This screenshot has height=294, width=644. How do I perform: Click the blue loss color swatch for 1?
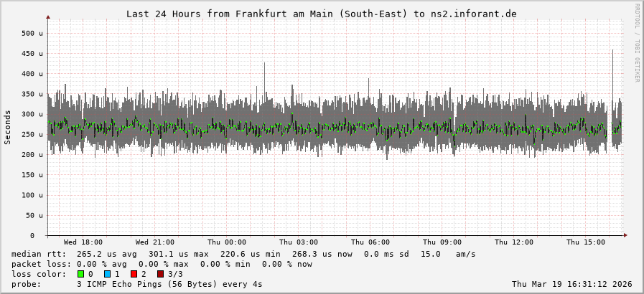coord(107,274)
